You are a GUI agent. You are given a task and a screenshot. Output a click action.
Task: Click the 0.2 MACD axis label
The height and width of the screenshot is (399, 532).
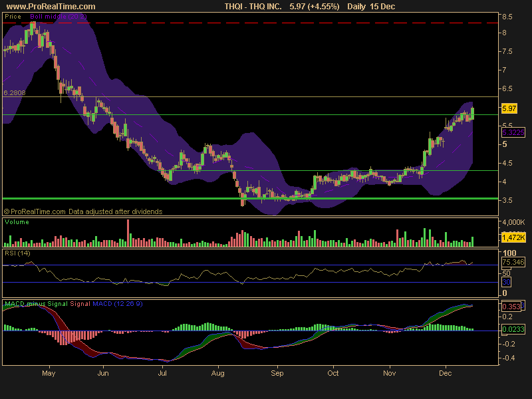[x=507, y=317]
